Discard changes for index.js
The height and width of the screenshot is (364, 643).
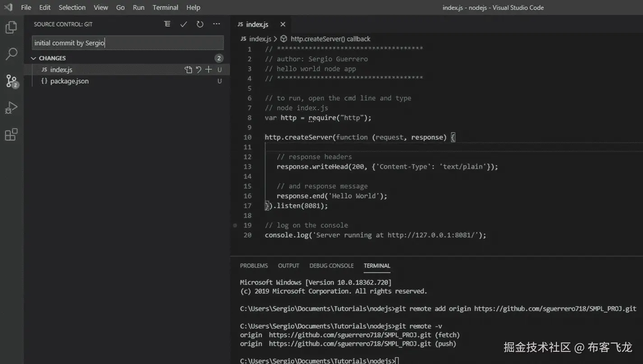click(x=198, y=69)
